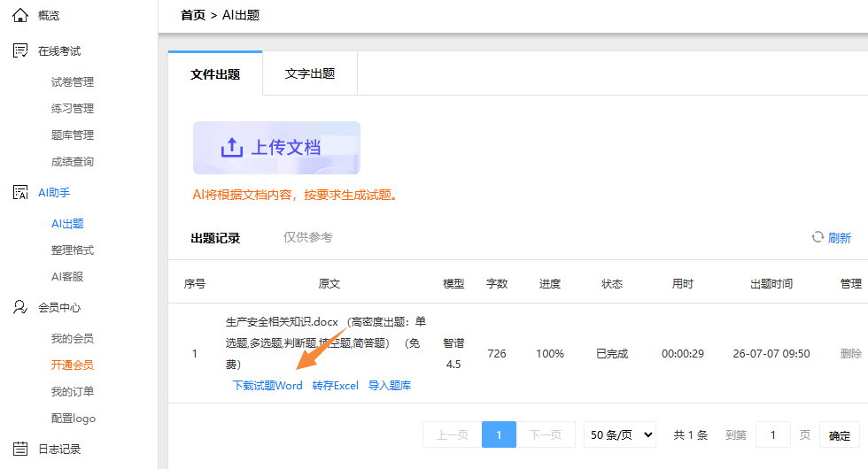The height and width of the screenshot is (469, 868).
Task: Open 题库管理 page
Action: (73, 135)
